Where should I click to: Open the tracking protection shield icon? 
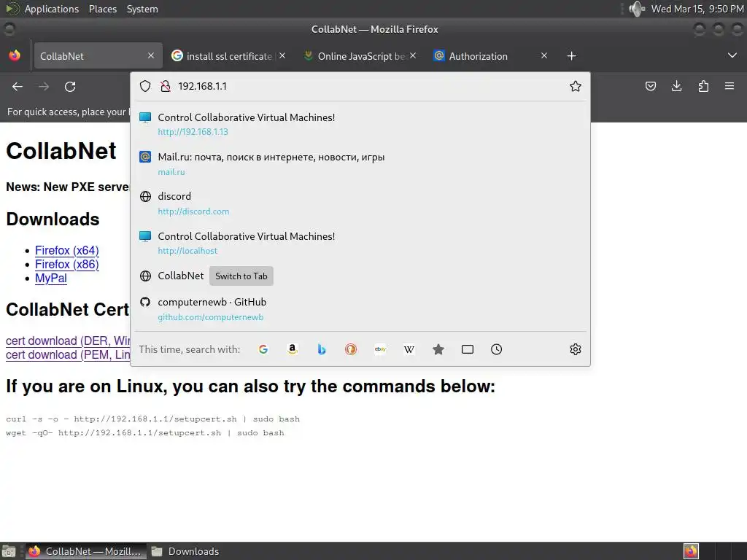point(145,86)
